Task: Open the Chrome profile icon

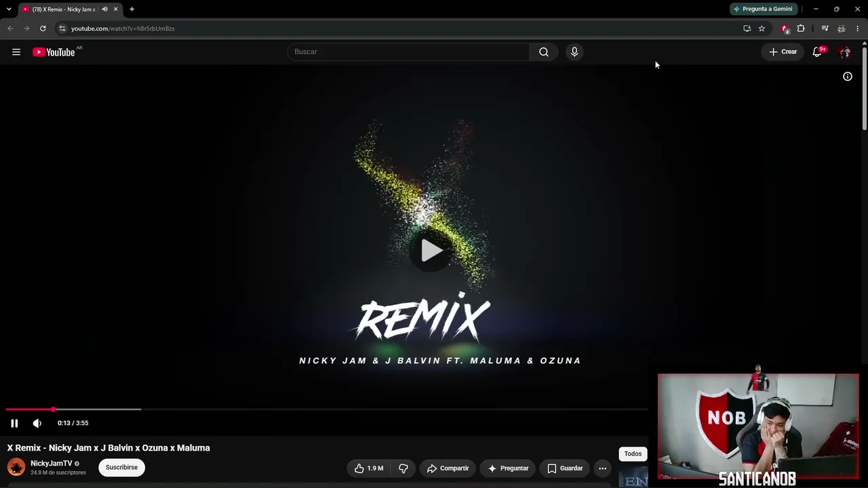Action: coord(841,28)
